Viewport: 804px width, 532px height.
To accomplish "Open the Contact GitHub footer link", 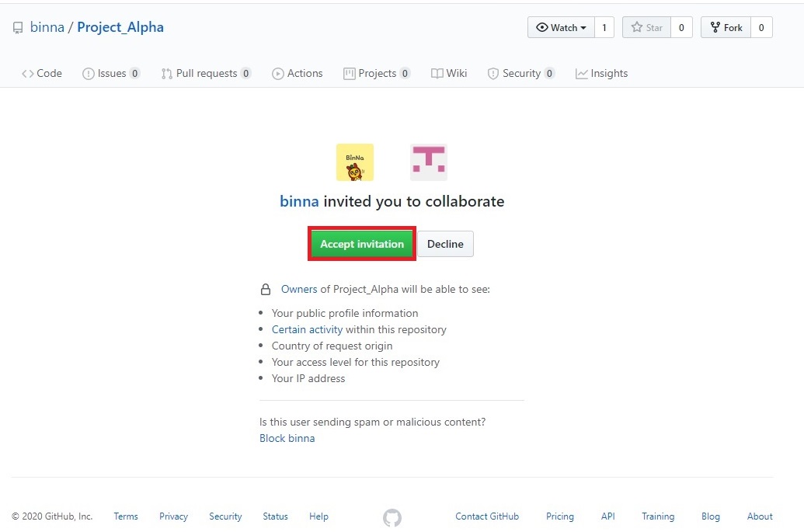I will click(x=487, y=516).
